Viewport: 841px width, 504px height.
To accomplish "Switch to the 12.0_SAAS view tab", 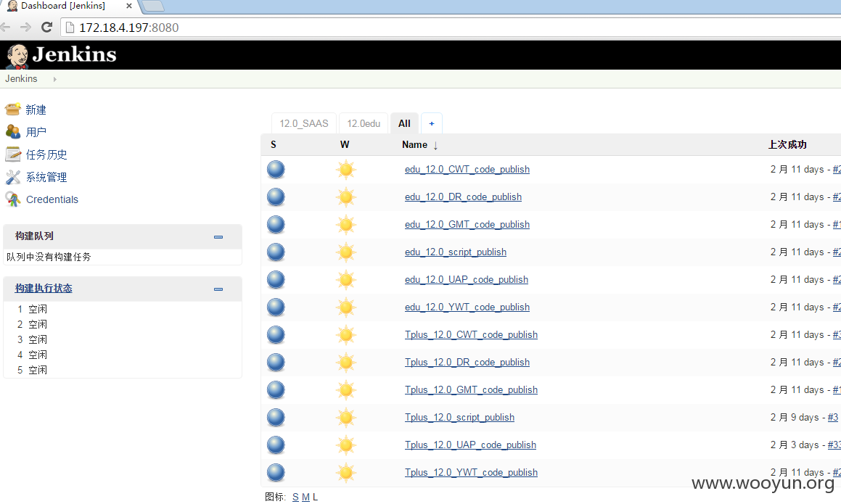I will [304, 123].
